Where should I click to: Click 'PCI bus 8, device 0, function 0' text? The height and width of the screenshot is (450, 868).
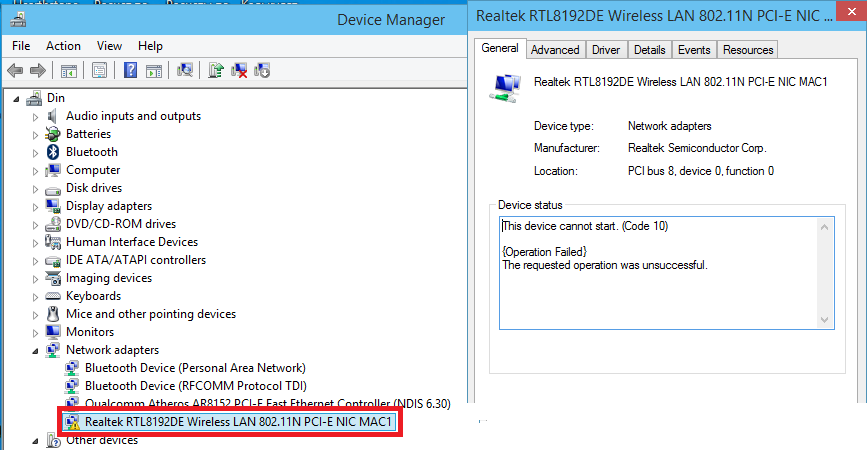click(700, 171)
